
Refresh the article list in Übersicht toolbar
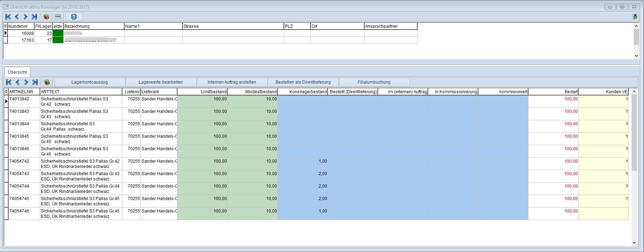[47, 82]
